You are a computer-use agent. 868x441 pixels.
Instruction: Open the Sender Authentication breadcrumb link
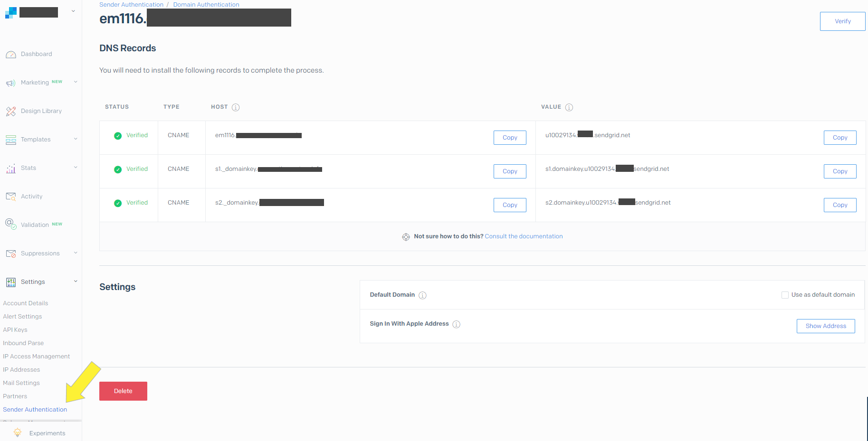pyautogui.click(x=131, y=4)
